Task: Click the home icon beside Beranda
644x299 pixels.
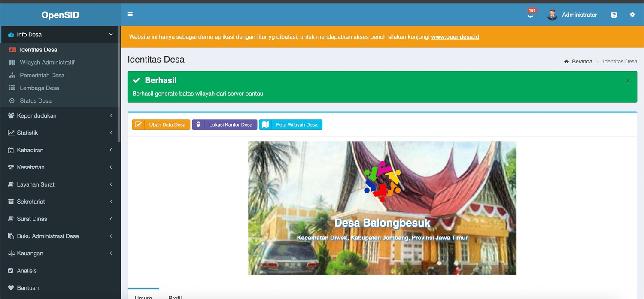Action: point(566,62)
